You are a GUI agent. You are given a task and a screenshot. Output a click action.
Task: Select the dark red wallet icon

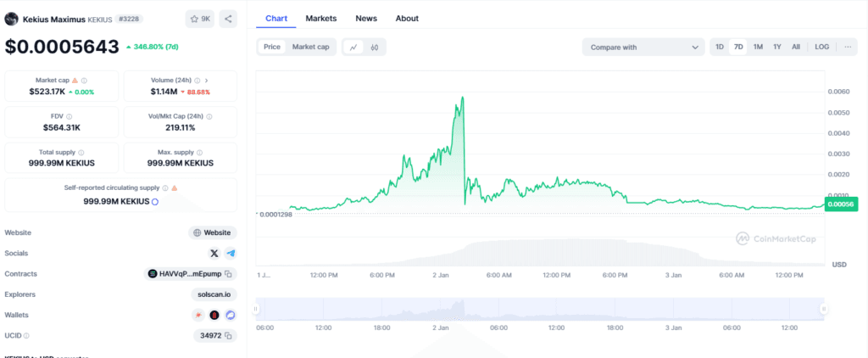tap(214, 316)
